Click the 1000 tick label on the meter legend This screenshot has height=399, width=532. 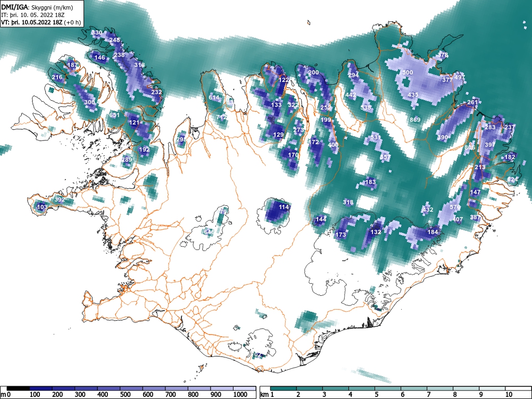(240, 395)
